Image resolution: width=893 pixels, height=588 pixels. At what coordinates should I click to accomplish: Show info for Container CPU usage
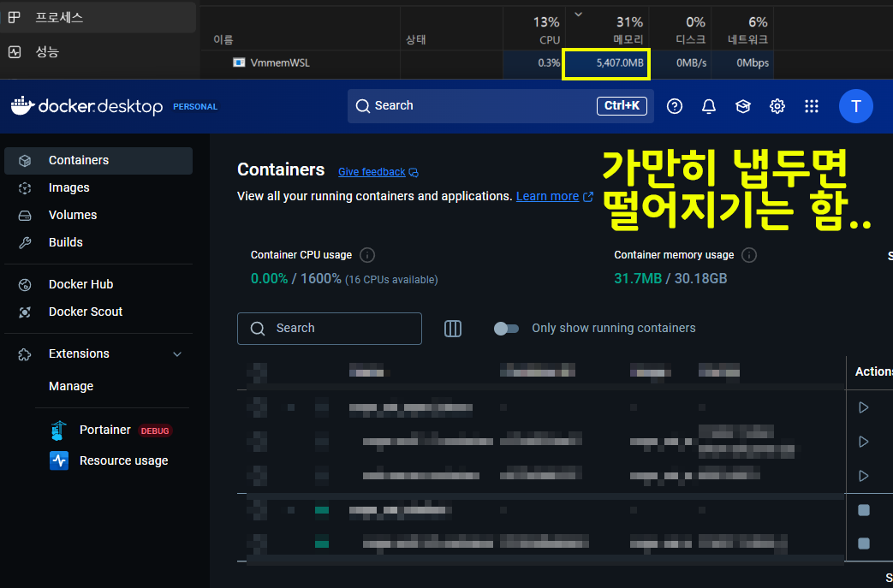367,255
